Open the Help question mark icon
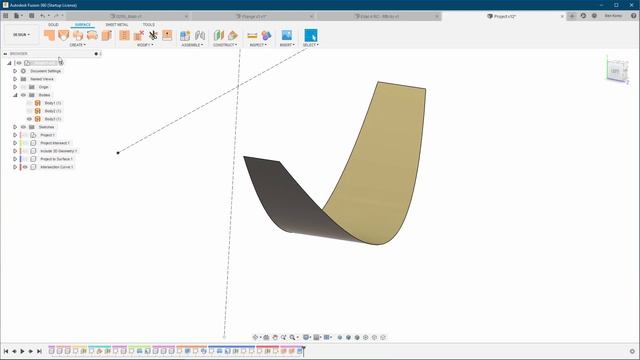 pyautogui.click(x=633, y=16)
